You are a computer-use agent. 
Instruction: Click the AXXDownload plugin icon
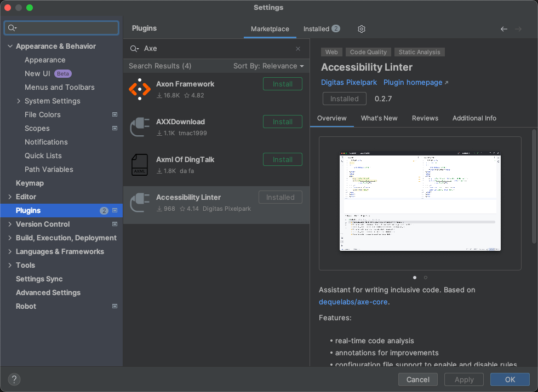[139, 126]
